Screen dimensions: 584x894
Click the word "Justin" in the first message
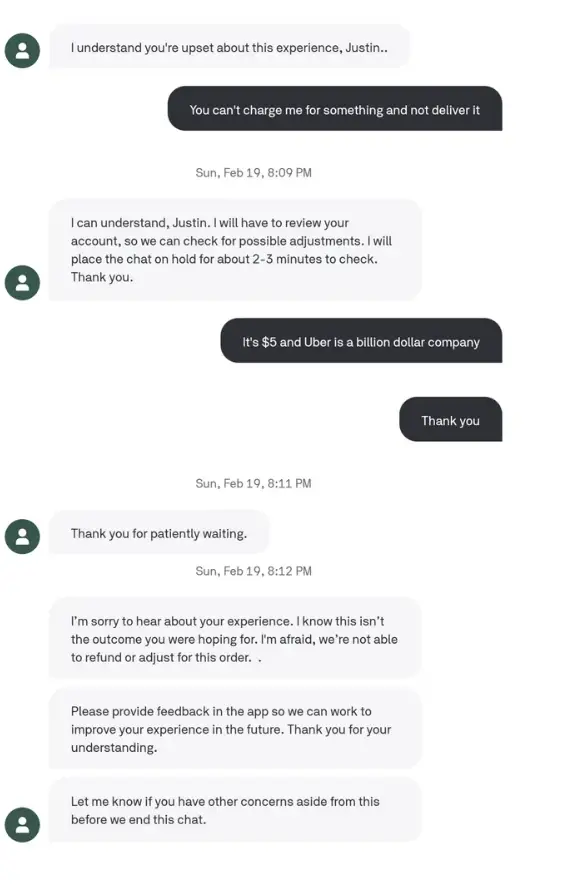tap(362, 48)
